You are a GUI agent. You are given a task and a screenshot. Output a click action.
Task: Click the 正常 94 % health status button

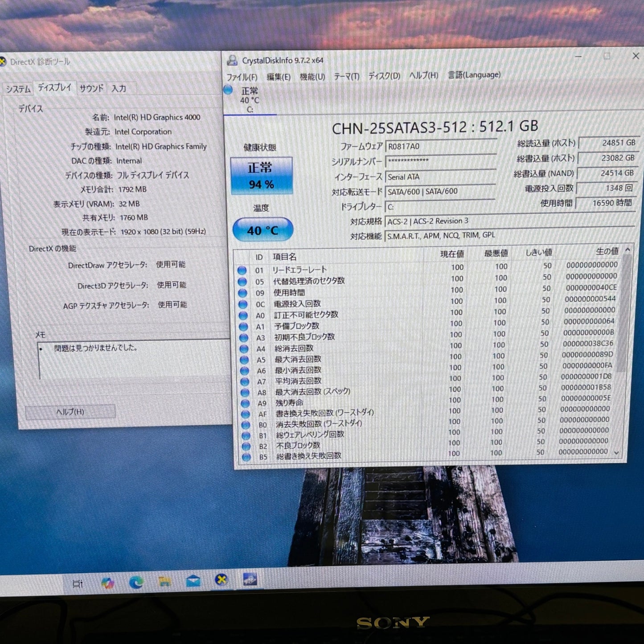(x=262, y=176)
